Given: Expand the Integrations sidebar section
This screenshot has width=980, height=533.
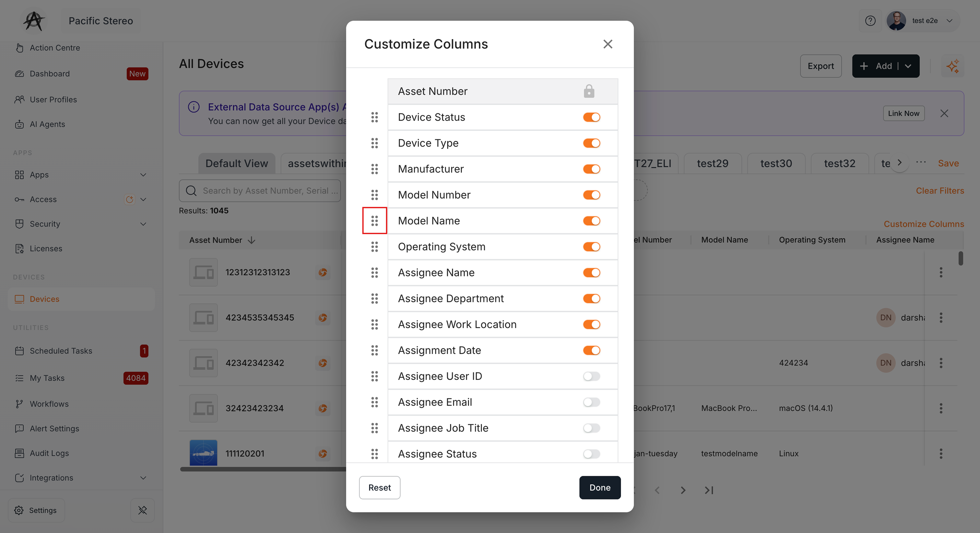Looking at the screenshot, I should 143,478.
